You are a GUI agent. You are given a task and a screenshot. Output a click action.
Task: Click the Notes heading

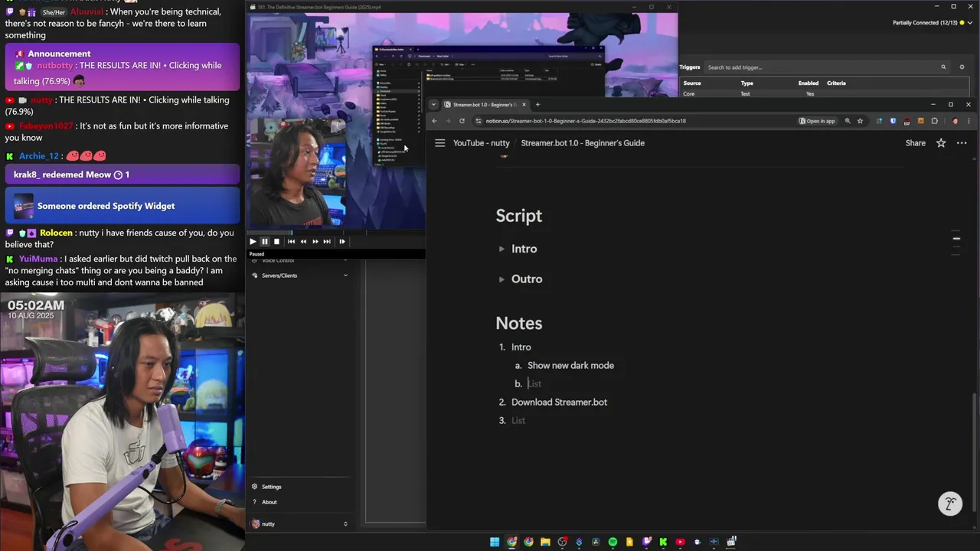click(518, 323)
